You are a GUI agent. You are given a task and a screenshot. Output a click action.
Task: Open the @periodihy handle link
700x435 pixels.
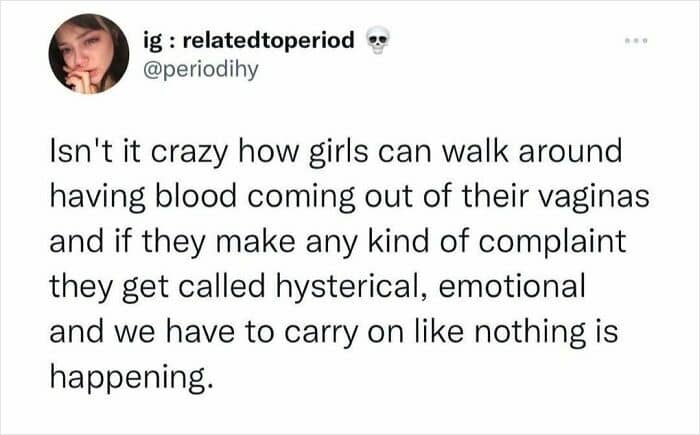[200, 70]
